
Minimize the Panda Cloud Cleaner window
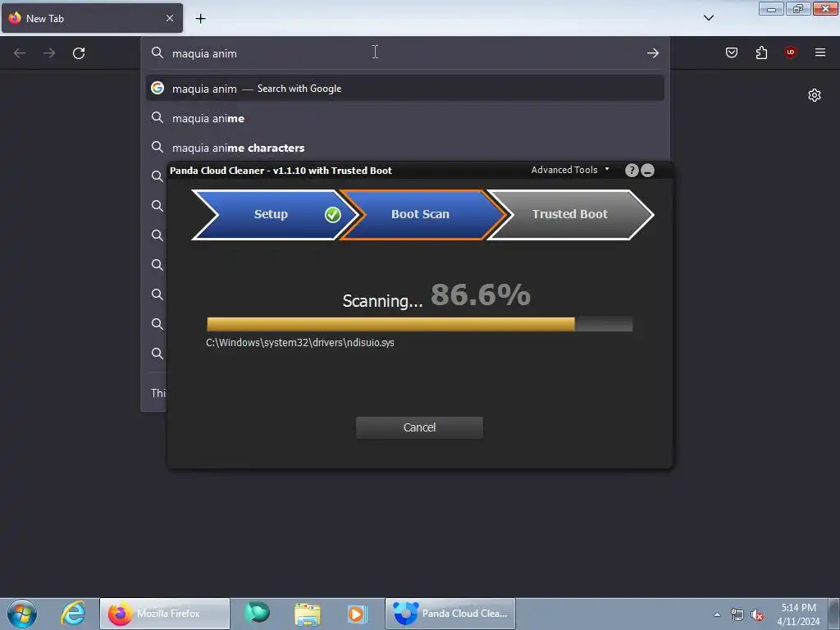pyautogui.click(x=648, y=171)
